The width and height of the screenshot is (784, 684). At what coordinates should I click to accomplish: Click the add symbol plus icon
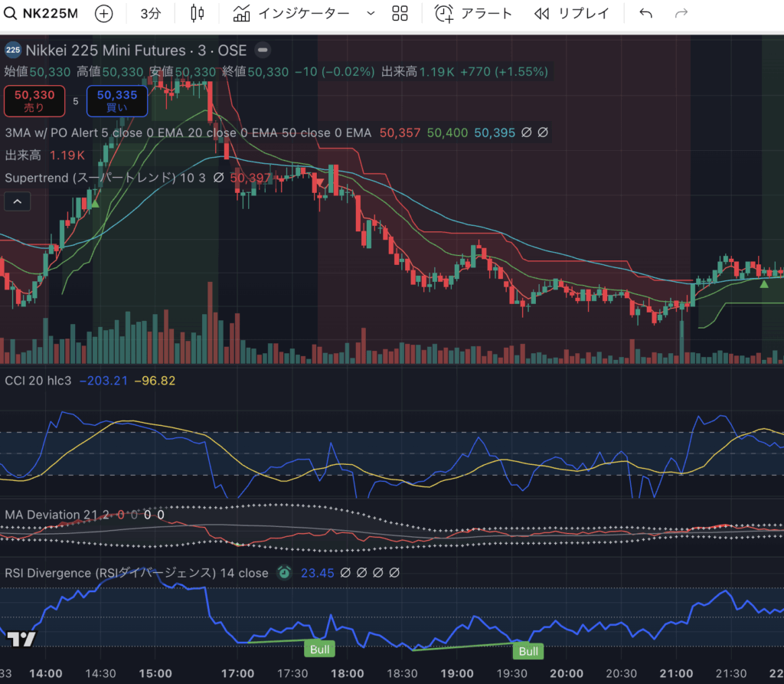[x=103, y=14]
